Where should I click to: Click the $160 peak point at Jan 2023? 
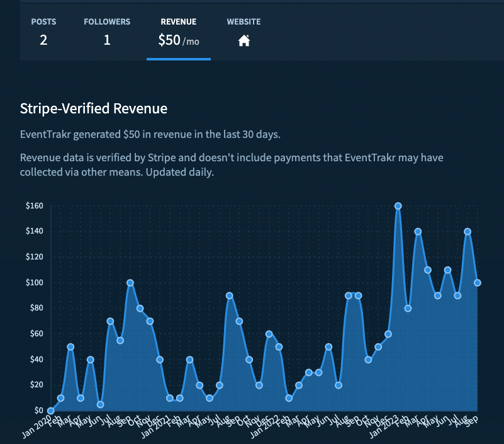click(x=398, y=206)
